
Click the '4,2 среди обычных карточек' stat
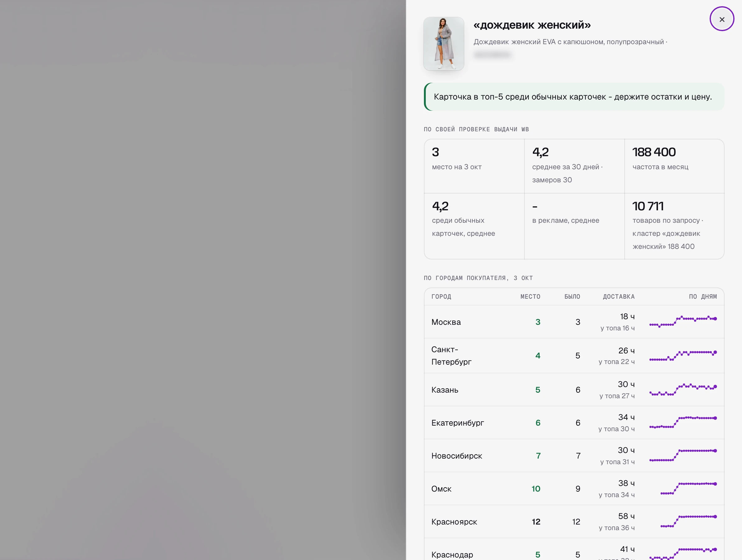point(474,226)
